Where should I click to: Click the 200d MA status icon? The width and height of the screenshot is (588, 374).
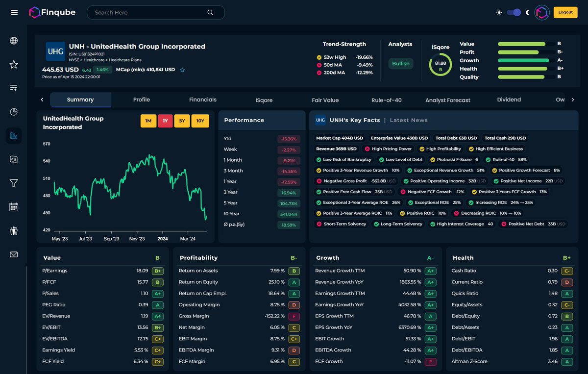click(x=319, y=73)
